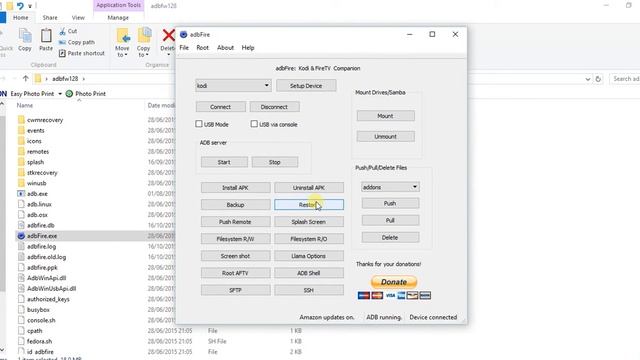Click the green Photo Print icon
The height and width of the screenshot is (360, 640).
(x=69, y=94)
